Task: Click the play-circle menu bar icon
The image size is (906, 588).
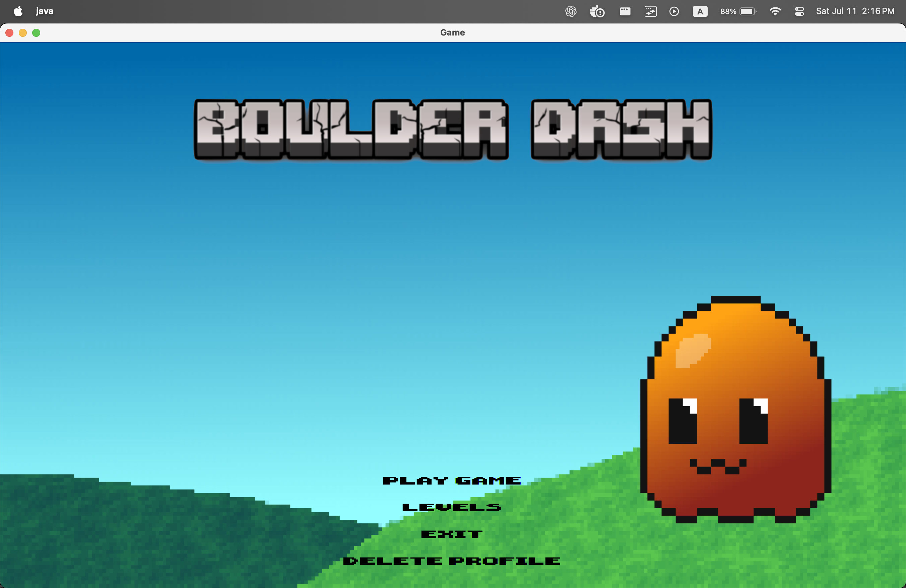Action: pos(674,11)
